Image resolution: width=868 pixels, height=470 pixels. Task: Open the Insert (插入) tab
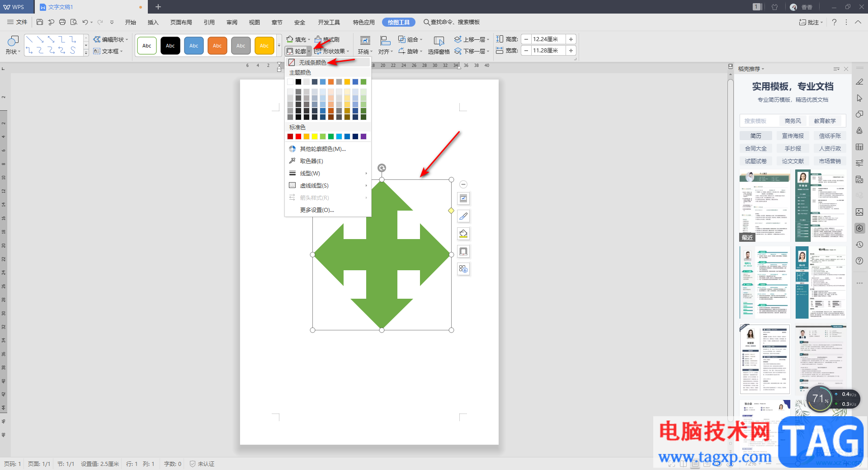click(153, 22)
